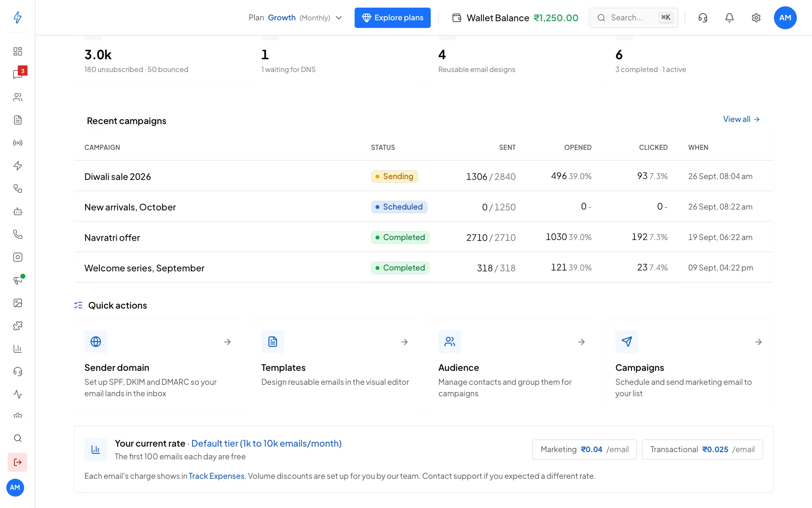Click the arrow on Sender domain card
The image size is (812, 508).
(228, 342)
